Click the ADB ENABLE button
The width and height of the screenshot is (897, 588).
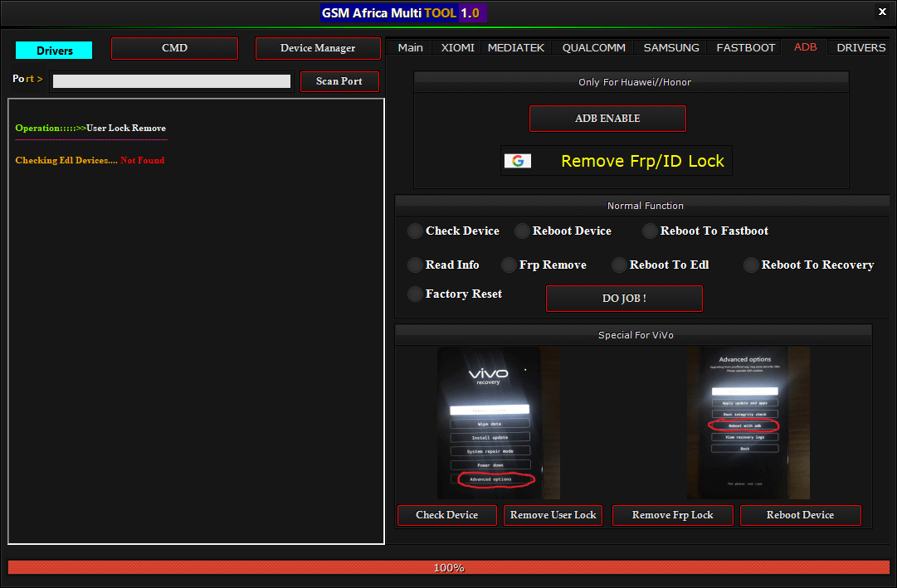pos(607,119)
